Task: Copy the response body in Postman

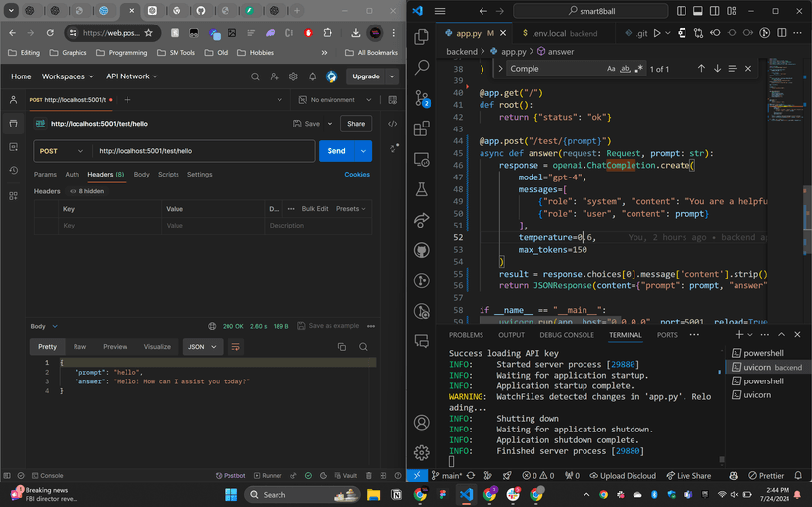Action: 342,347
